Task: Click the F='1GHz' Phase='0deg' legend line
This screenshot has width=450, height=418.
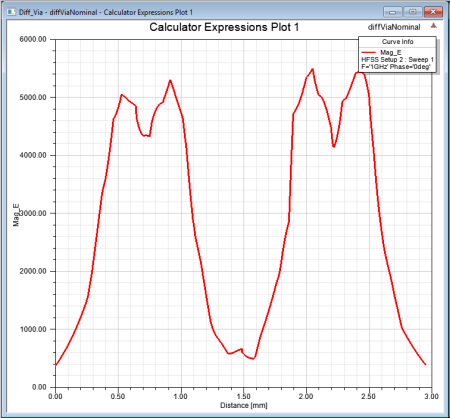Action: 396,67
